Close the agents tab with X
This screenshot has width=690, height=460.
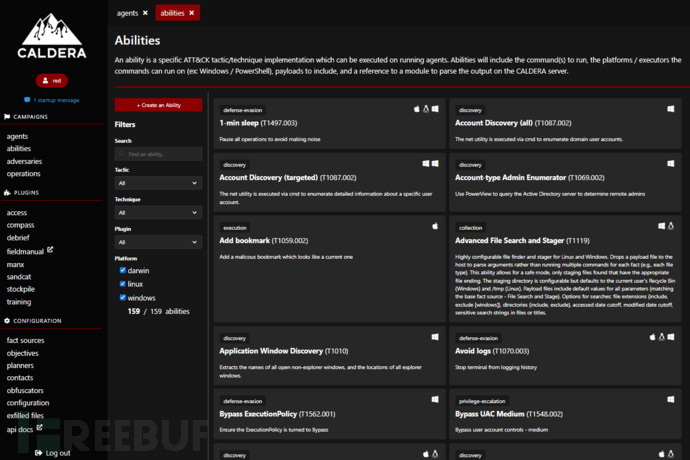point(145,13)
